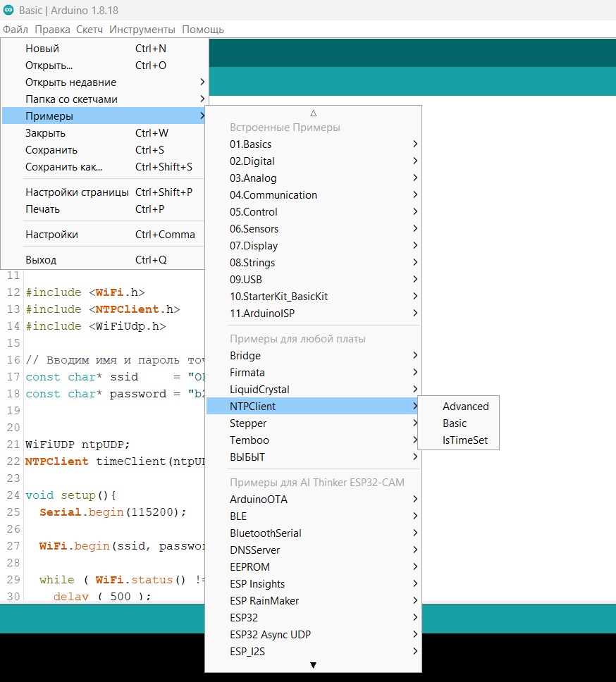Viewport: 616px width, 682px height.
Task: Select "LiquidCrystal" in the examples list
Action: 261,389
